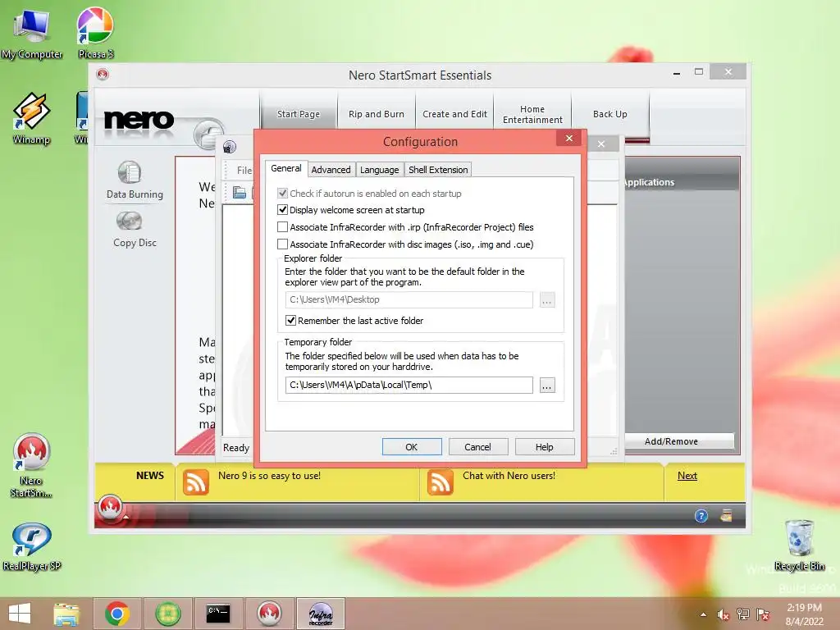
Task: Open Nero help question mark icon
Action: pyautogui.click(x=701, y=515)
